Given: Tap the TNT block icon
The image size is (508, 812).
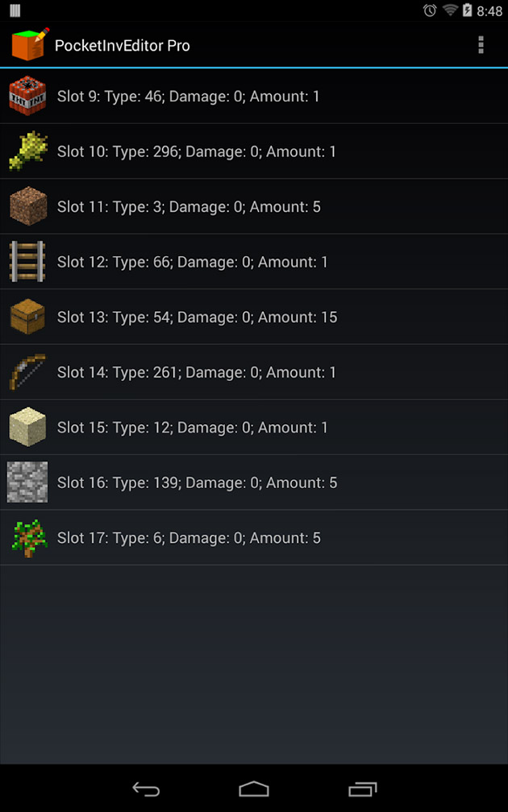Looking at the screenshot, I should (x=27, y=97).
